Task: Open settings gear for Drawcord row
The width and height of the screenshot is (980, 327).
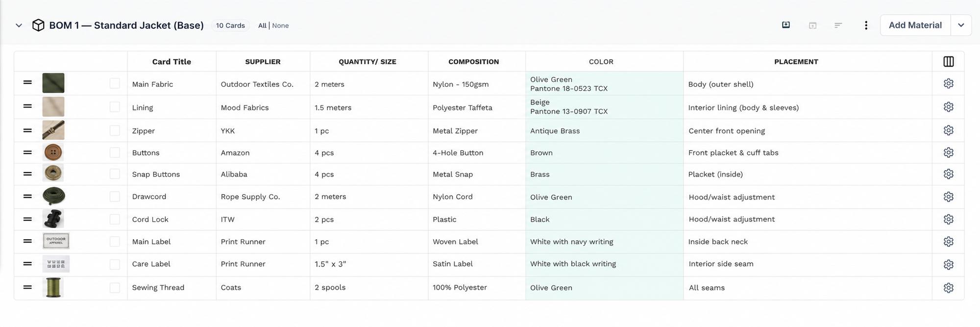Action: 949,197
